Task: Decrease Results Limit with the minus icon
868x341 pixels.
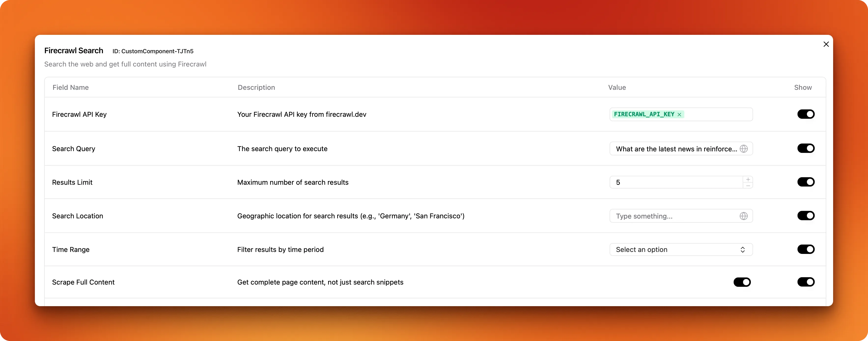Action: [748, 185]
